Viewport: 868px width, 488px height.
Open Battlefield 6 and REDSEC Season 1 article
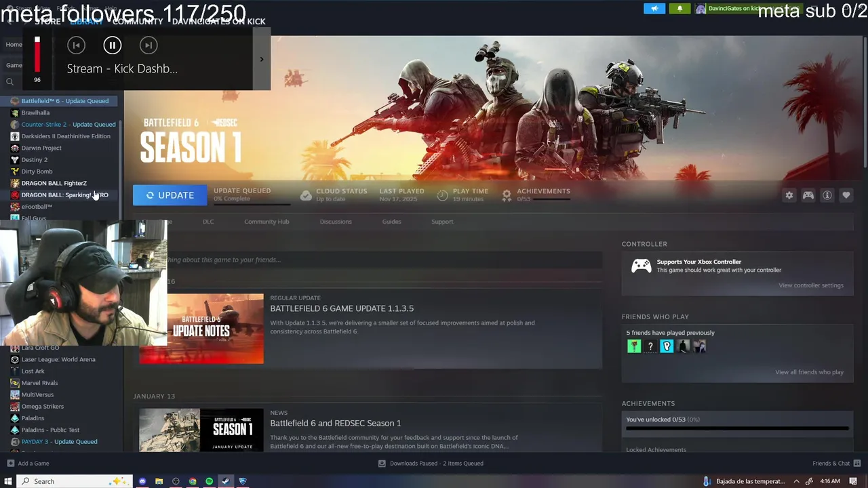336,423
